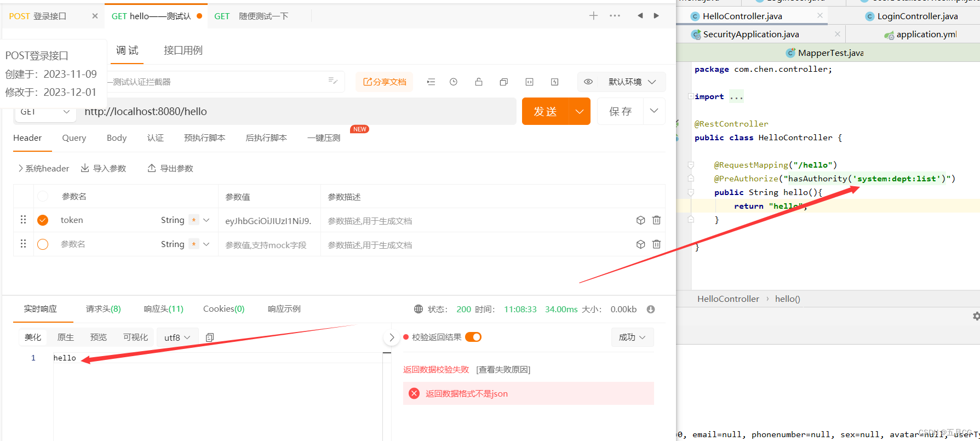980x441 pixels.
Task: Click the edit-name pencil icon in the title field
Action: pyautogui.click(x=333, y=81)
